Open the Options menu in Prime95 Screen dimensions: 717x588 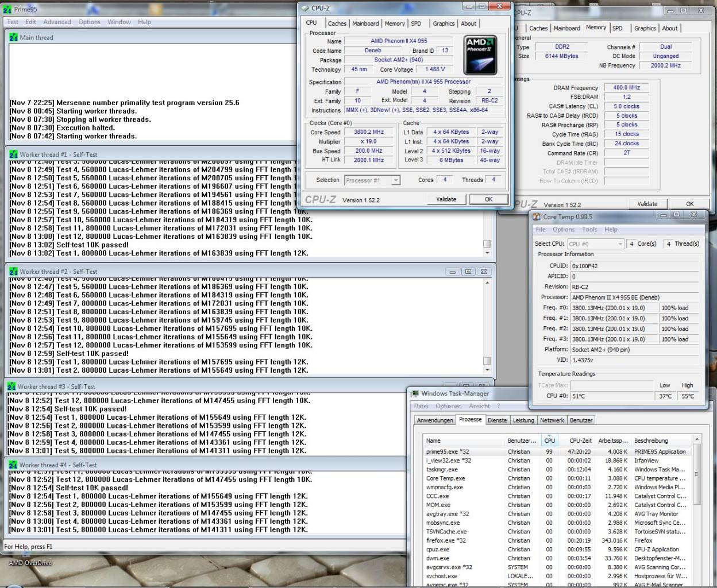[x=90, y=22]
